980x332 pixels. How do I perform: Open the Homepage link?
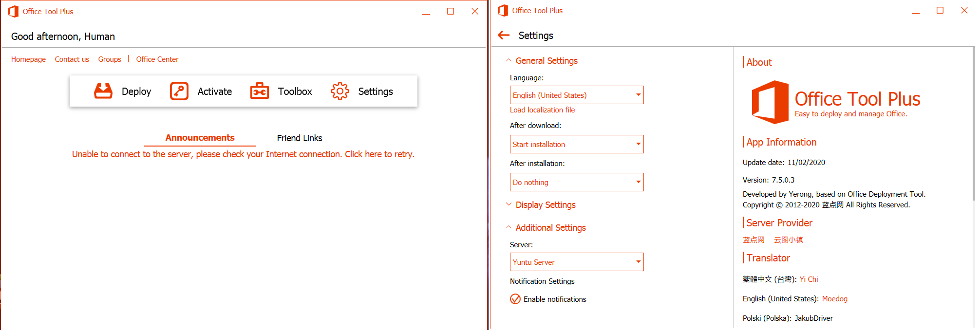click(28, 59)
